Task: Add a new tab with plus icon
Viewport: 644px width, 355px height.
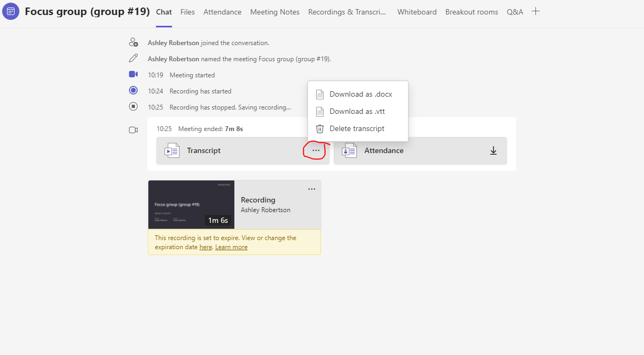Action: pos(535,11)
